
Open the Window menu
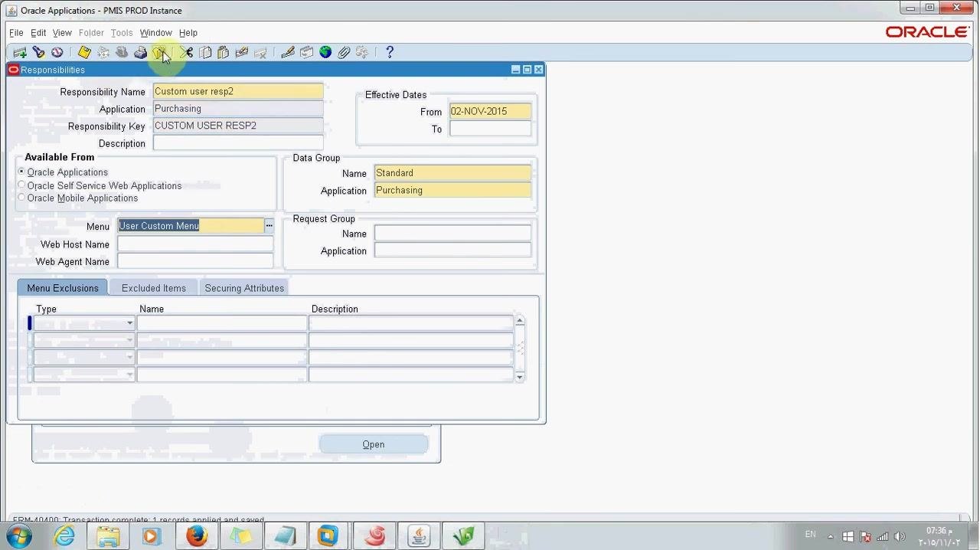point(155,33)
